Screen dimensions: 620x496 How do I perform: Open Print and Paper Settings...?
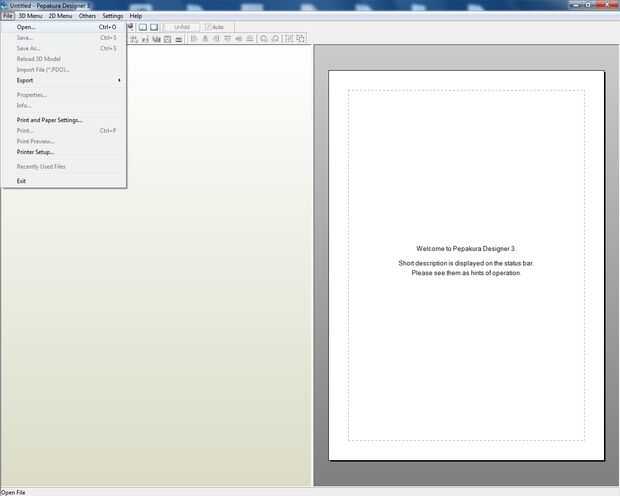(64, 120)
